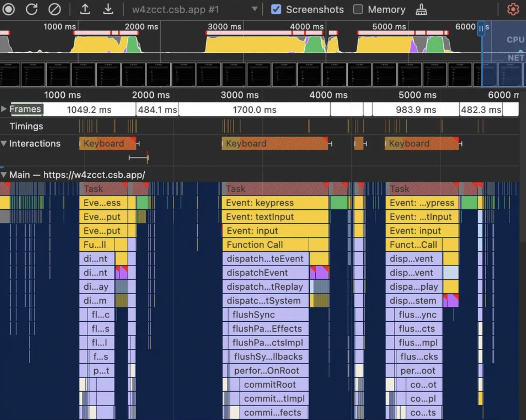Select the flushSync call entry

(253, 315)
